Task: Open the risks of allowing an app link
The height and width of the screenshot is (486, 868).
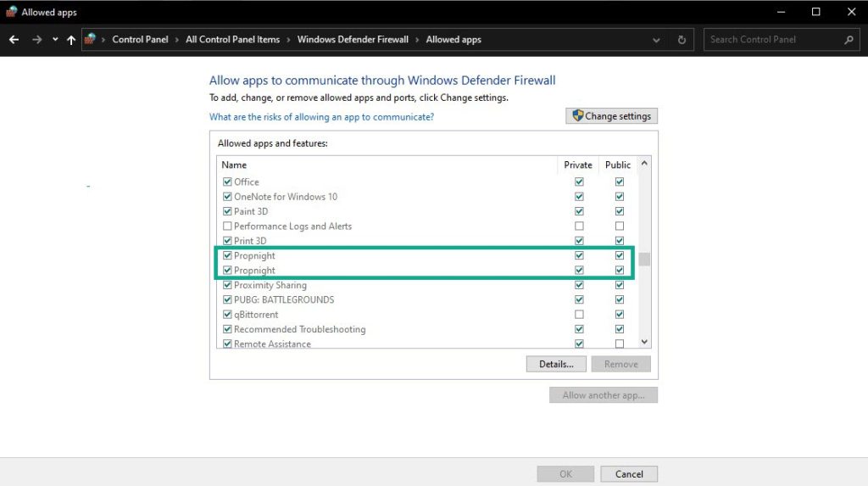Action: [321, 117]
